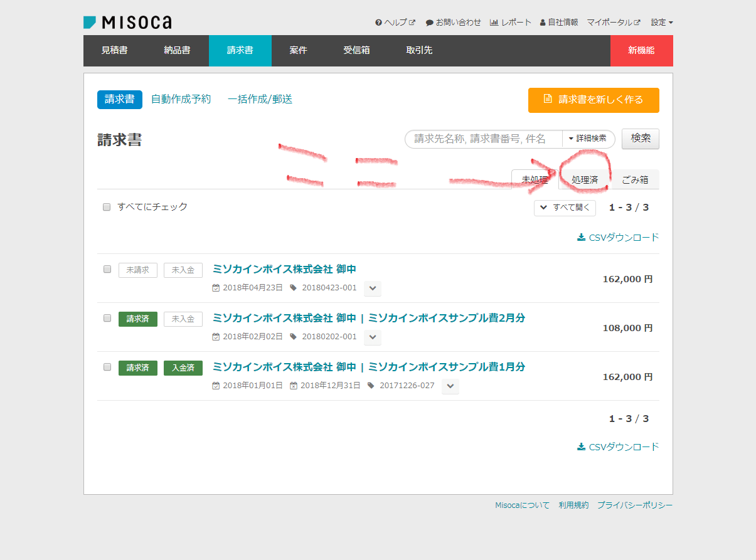
Task: Click the 2018年12月31日 due date text
Action: (331, 386)
